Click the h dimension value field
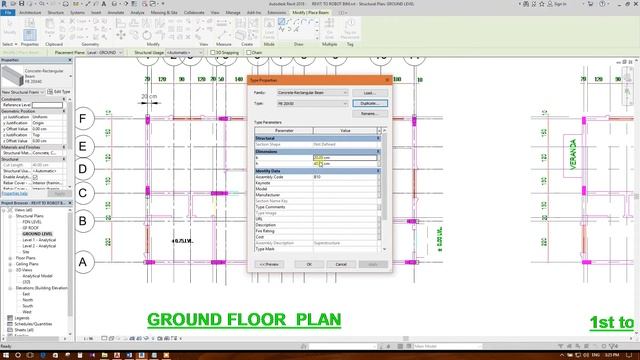Image resolution: width=640 pixels, height=360 pixels. [x=345, y=164]
